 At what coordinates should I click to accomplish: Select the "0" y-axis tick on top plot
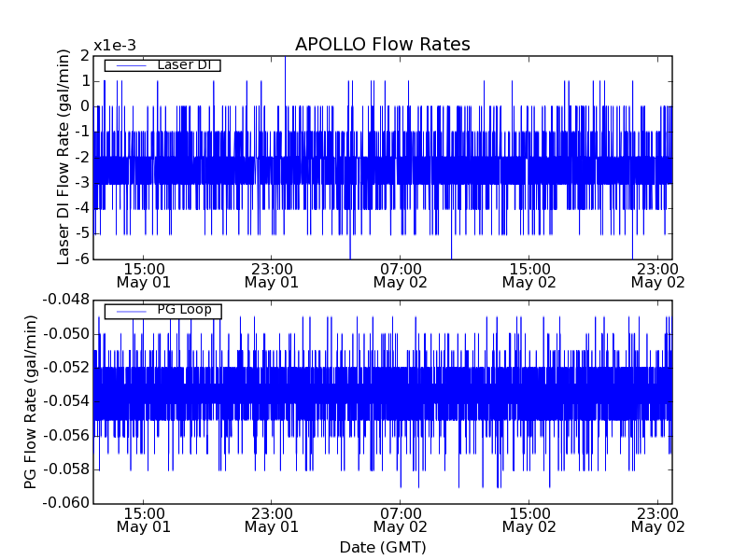pos(84,106)
